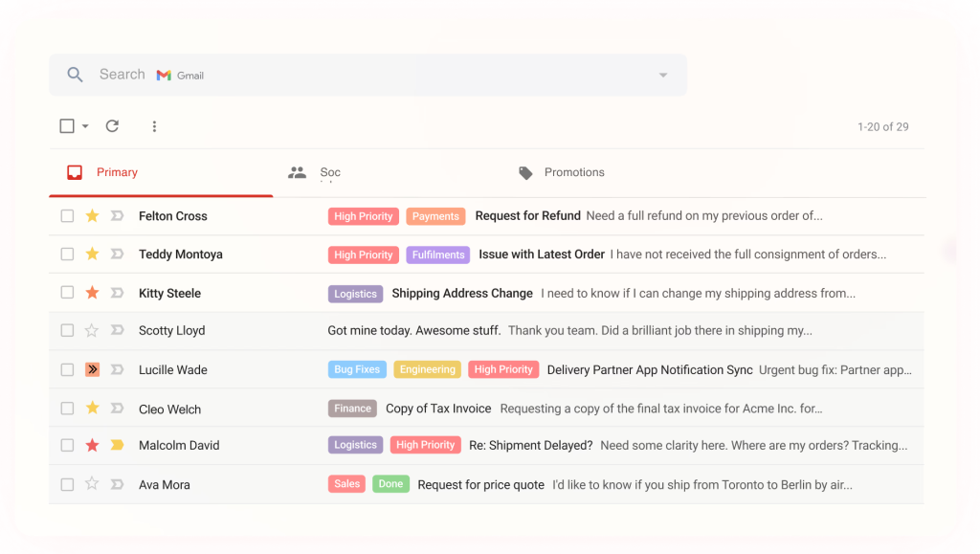The height and width of the screenshot is (554, 980).
Task: Click the Payments label on Felton Cross email
Action: click(435, 216)
